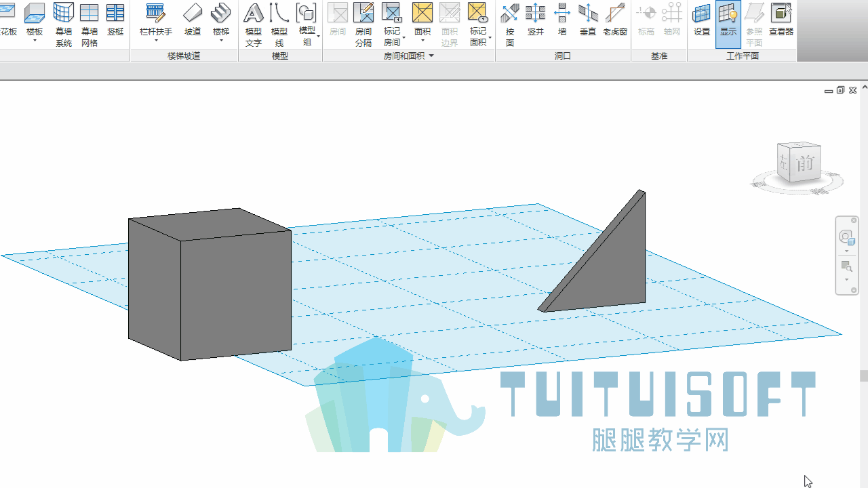Open the navigation wheel on navigation bar

click(846, 237)
